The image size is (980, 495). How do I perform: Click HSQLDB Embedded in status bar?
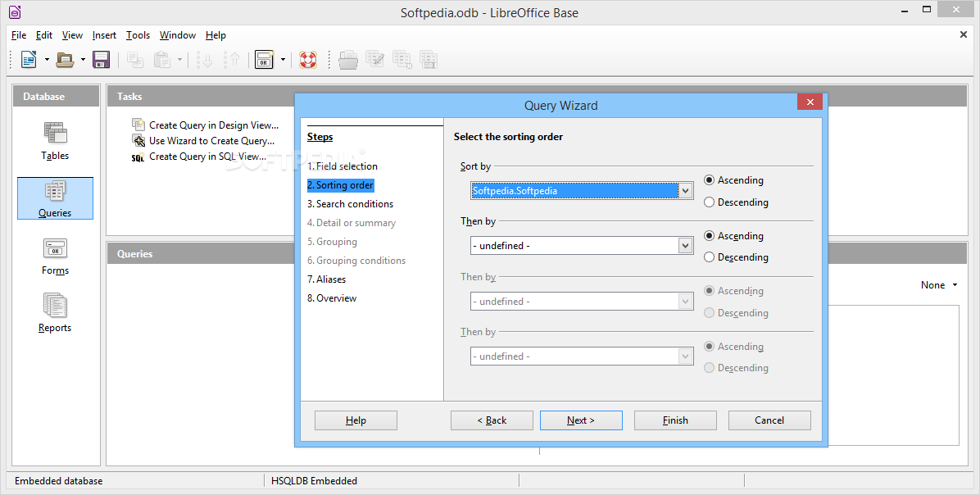[x=315, y=480]
